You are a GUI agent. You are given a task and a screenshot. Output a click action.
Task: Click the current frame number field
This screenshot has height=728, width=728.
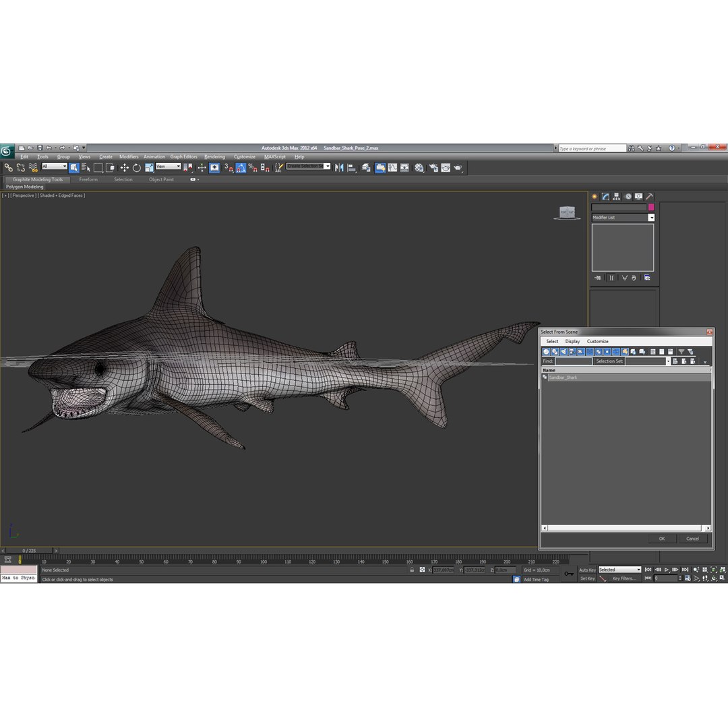[x=666, y=578]
